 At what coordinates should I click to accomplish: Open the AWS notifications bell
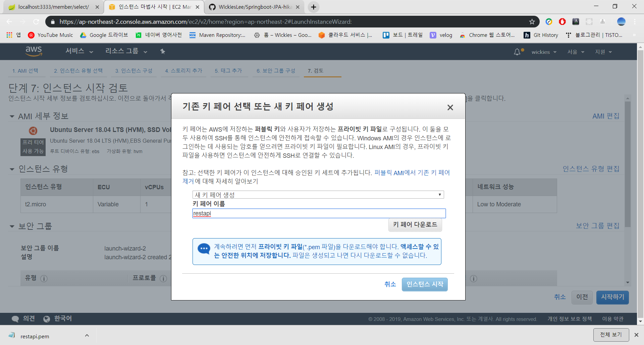tap(518, 52)
